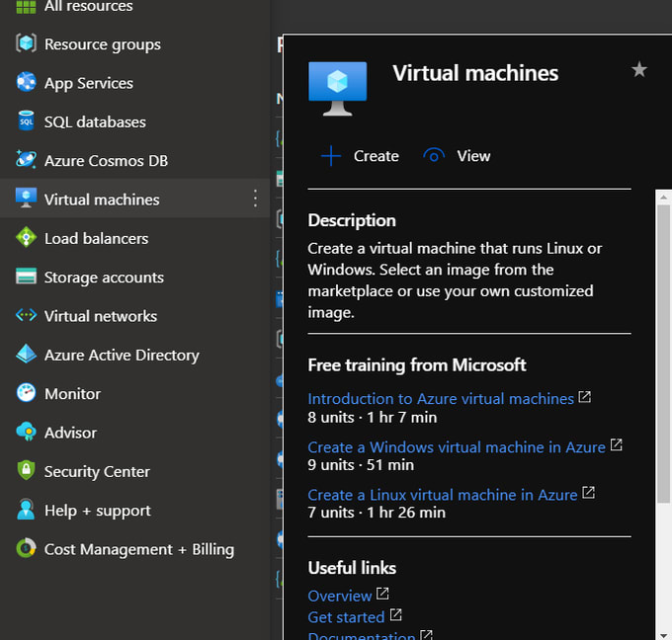Follow the Get started link
The image size is (672, 640).
346,617
